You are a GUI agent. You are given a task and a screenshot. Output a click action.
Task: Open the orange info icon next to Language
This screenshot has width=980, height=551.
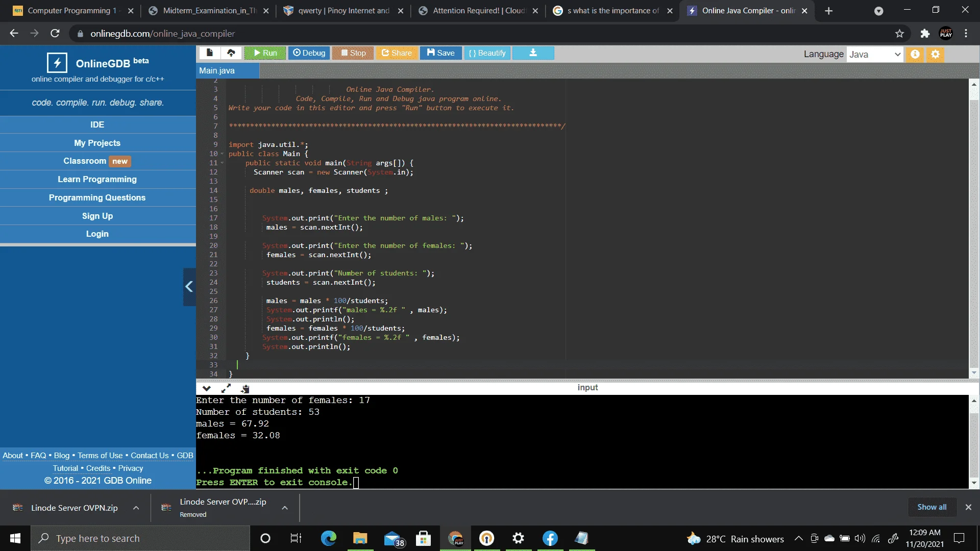(x=915, y=54)
